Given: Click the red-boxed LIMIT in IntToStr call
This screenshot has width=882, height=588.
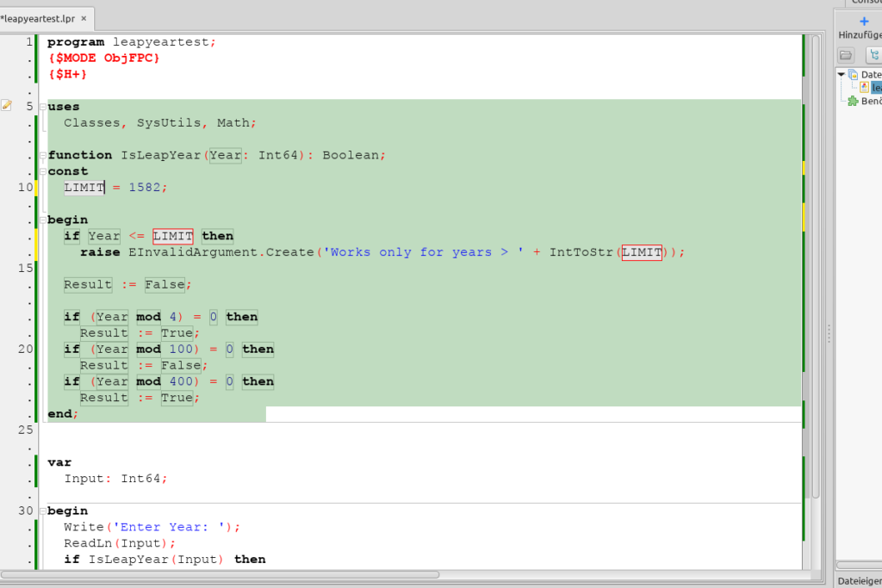Looking at the screenshot, I should pos(642,252).
